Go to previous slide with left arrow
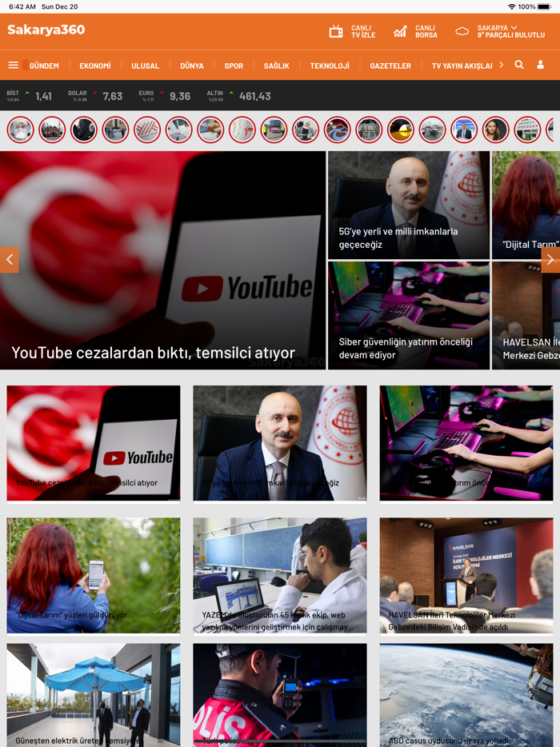This screenshot has height=747, width=560. coord(9,260)
